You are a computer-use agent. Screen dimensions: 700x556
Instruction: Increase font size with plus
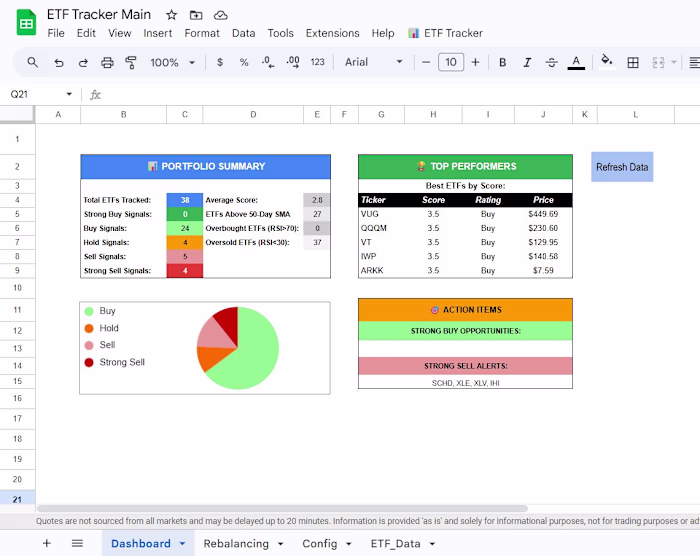tap(475, 62)
